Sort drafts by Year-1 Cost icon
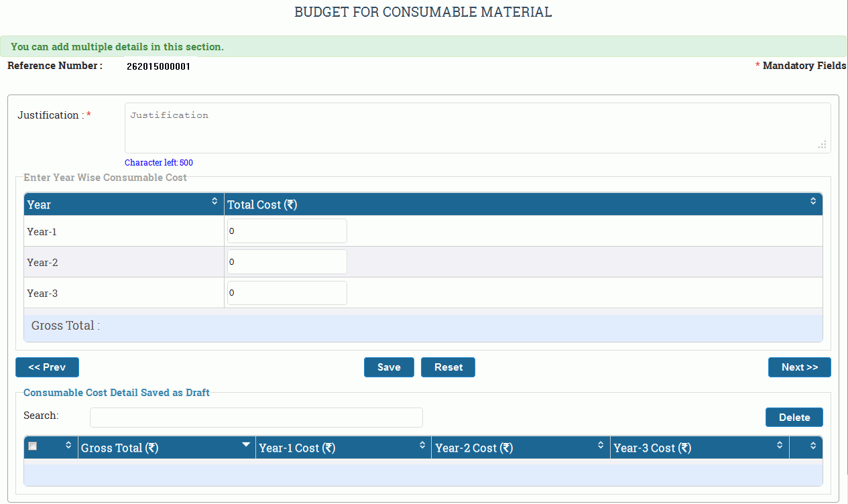 coord(422,445)
